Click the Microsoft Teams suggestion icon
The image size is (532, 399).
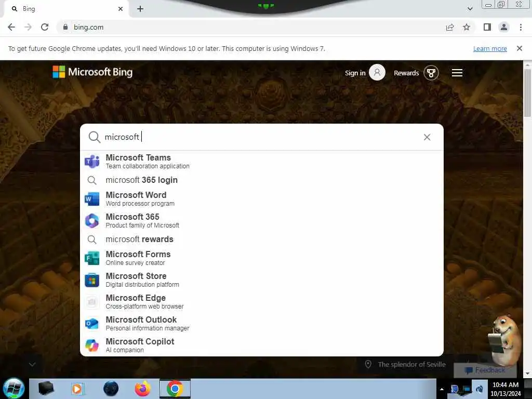(x=92, y=162)
